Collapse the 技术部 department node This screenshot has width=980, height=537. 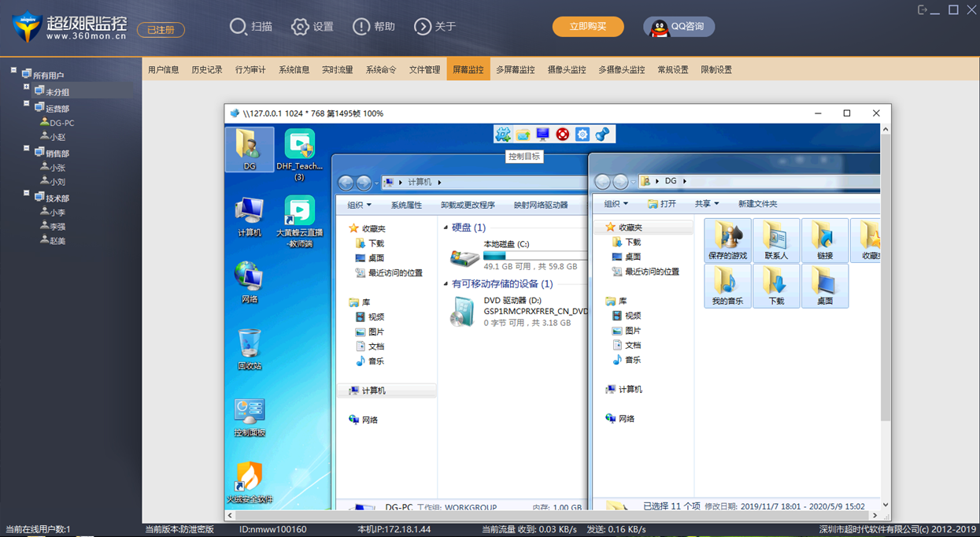click(x=26, y=194)
